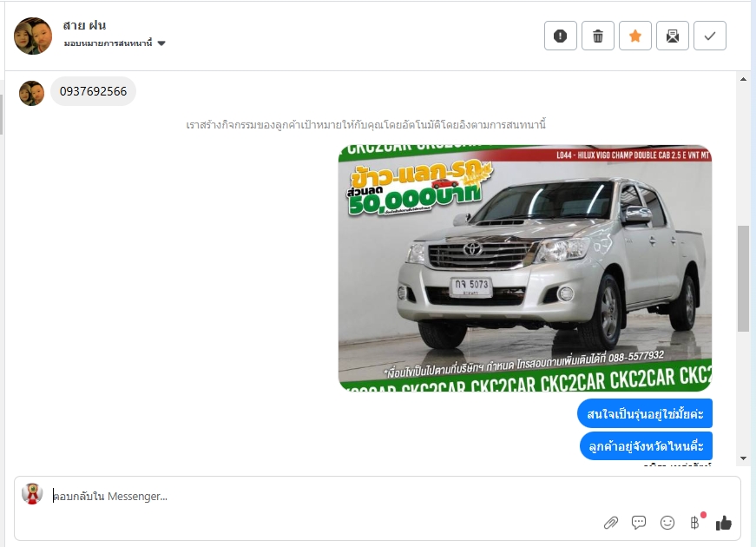
Task: Select the message ลูกค้าอยู่จังหวัดไหนคะ
Action: tap(646, 445)
